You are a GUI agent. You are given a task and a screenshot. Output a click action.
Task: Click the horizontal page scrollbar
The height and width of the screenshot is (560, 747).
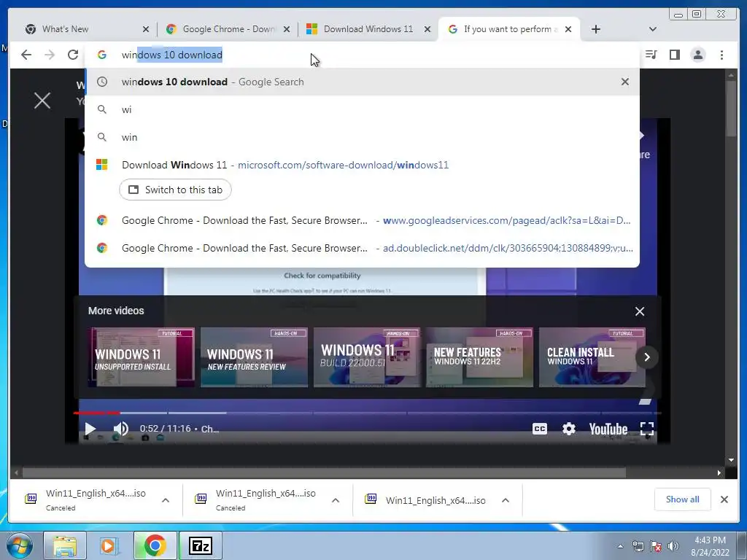point(324,472)
